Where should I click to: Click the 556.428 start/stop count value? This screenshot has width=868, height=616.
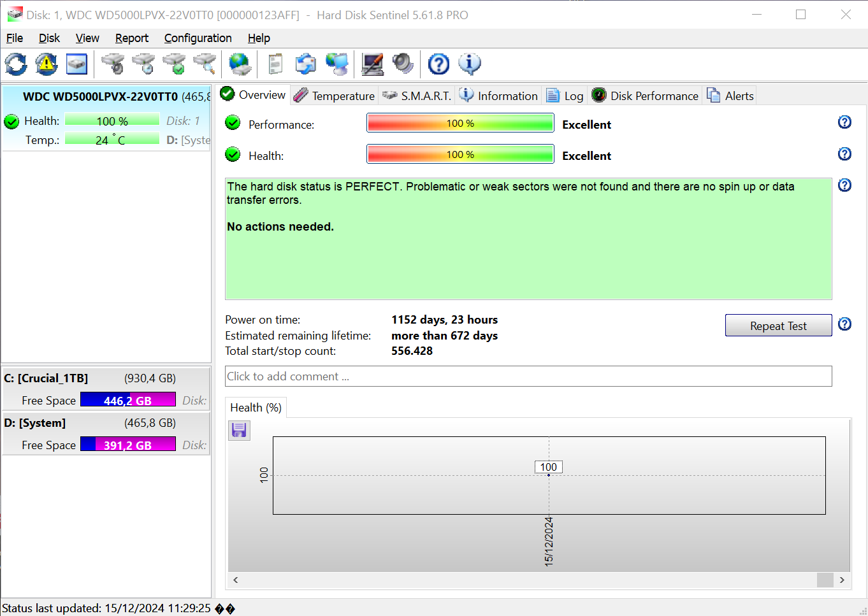pyautogui.click(x=412, y=351)
